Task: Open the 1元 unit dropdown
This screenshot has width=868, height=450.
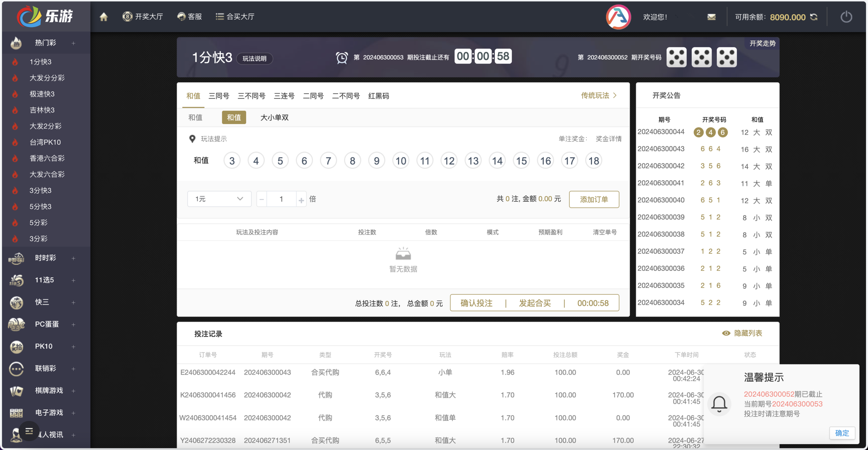Action: (x=219, y=199)
